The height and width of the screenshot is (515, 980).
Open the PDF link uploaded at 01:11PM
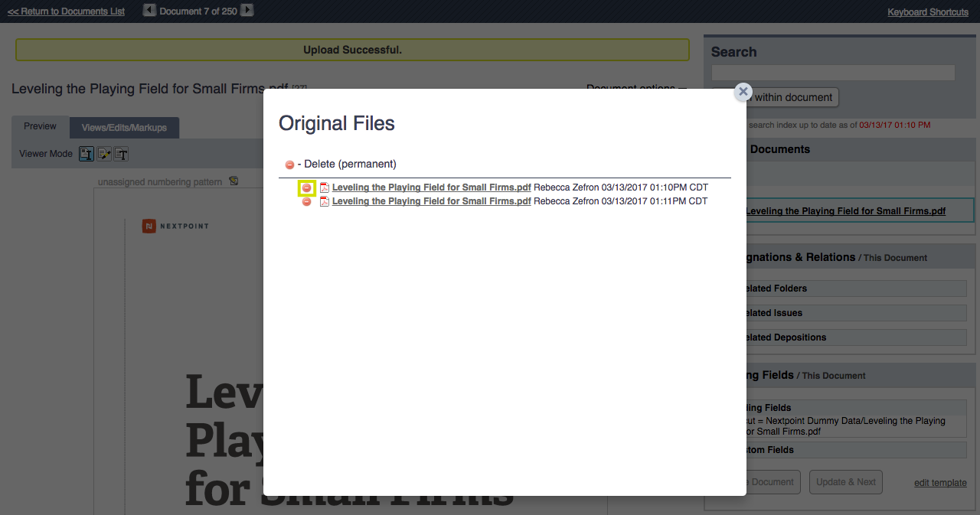[x=431, y=201]
